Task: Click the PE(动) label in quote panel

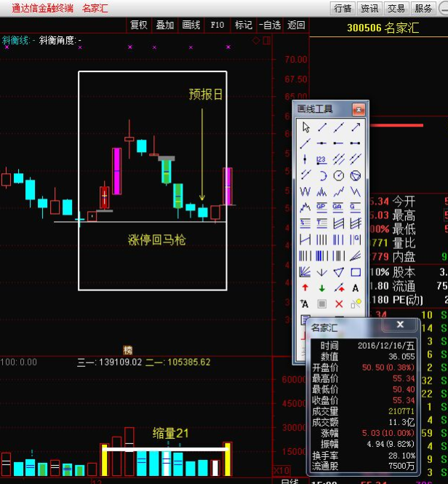Action: tap(407, 299)
